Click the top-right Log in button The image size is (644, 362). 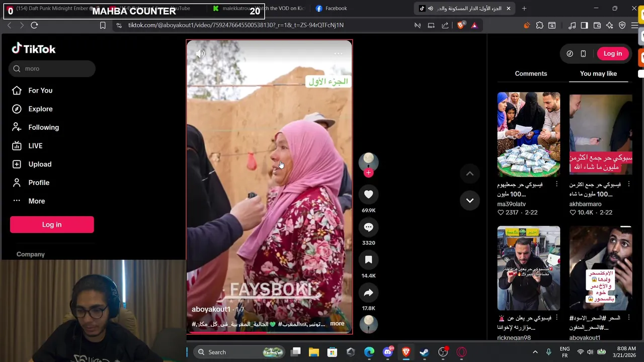point(612,53)
